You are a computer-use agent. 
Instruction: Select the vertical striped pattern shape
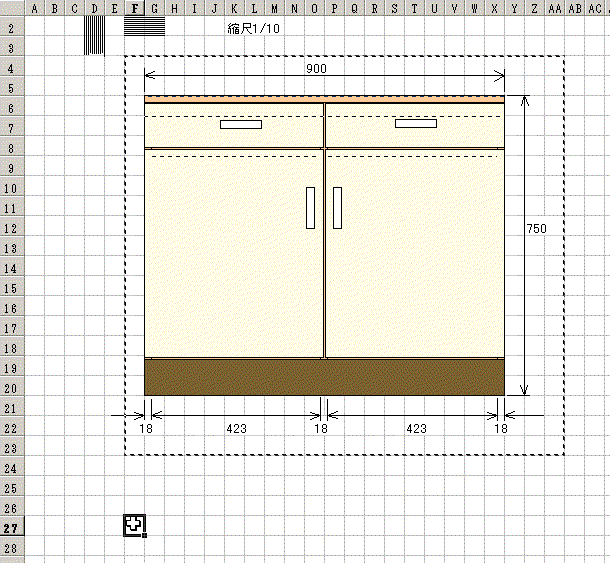(94, 36)
